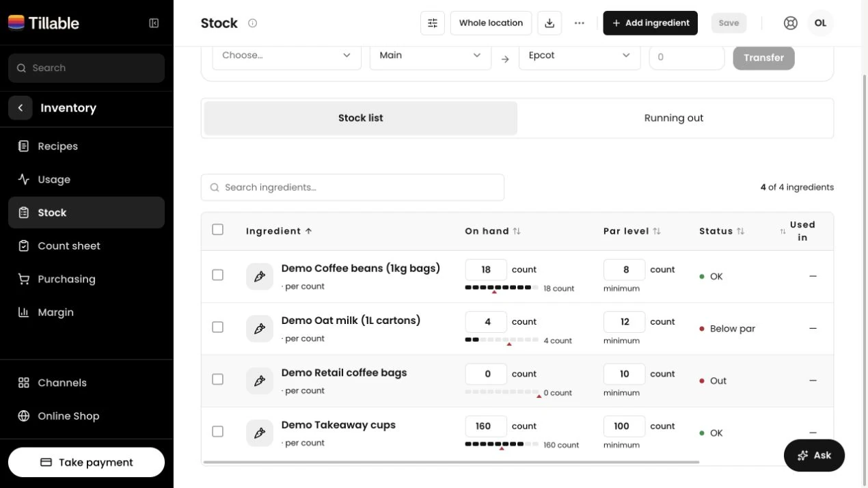Open Usage in the sidebar
This screenshot has height=488, width=868.
[86, 179]
